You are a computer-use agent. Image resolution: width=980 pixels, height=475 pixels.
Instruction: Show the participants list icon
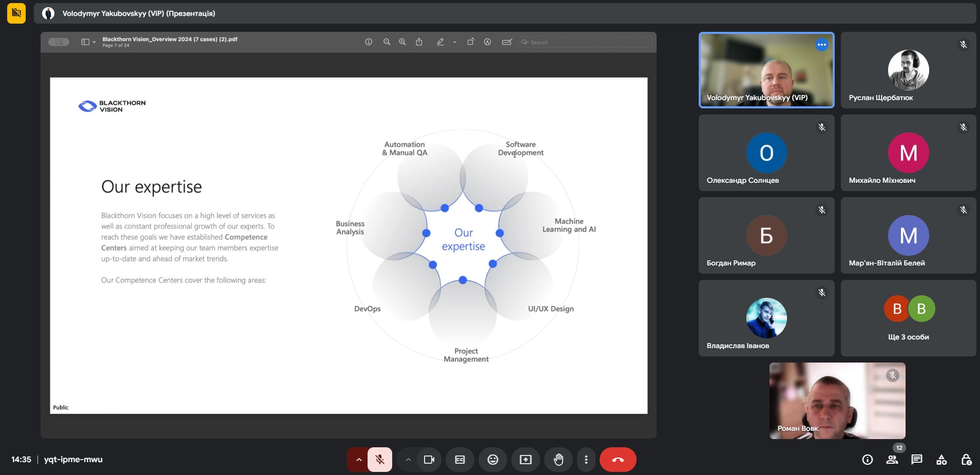[892, 460]
